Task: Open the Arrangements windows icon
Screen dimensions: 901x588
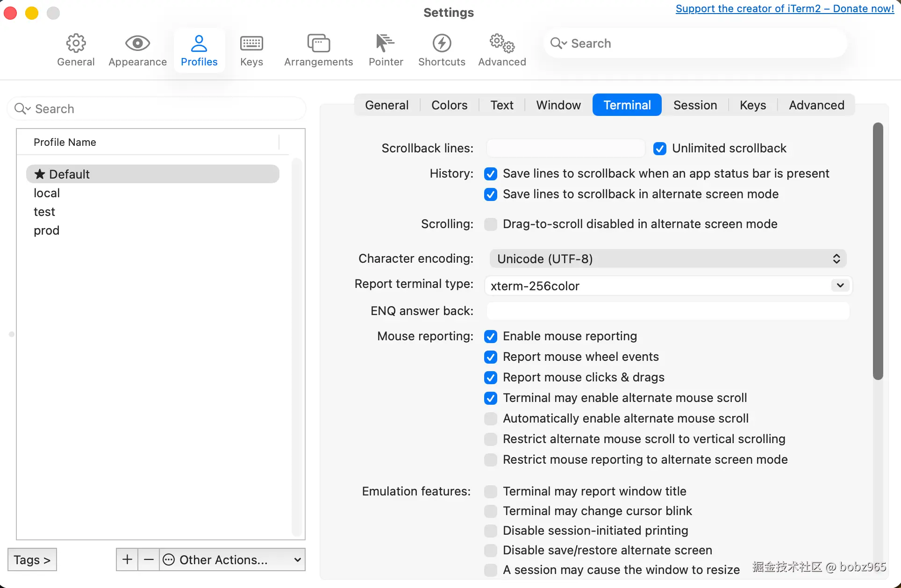Action: 319,43
